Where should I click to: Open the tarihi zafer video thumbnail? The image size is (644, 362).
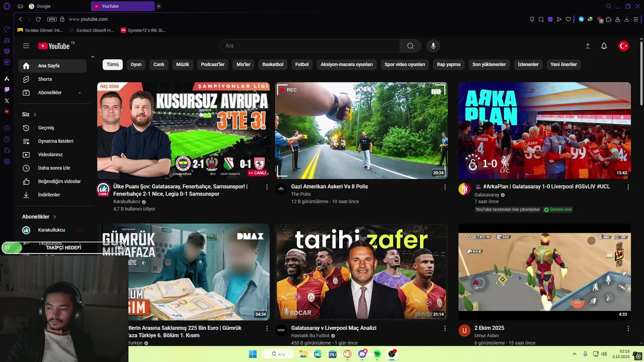click(x=361, y=271)
